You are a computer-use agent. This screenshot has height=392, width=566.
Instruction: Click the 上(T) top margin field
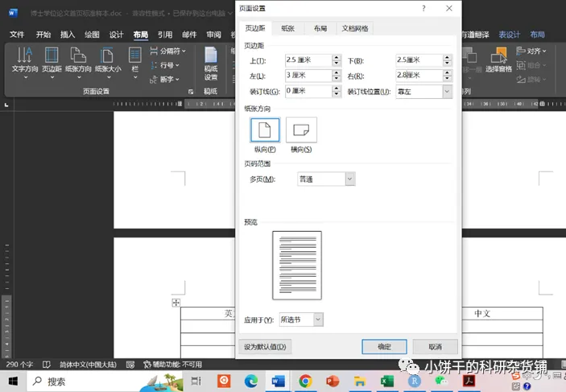[x=308, y=60]
